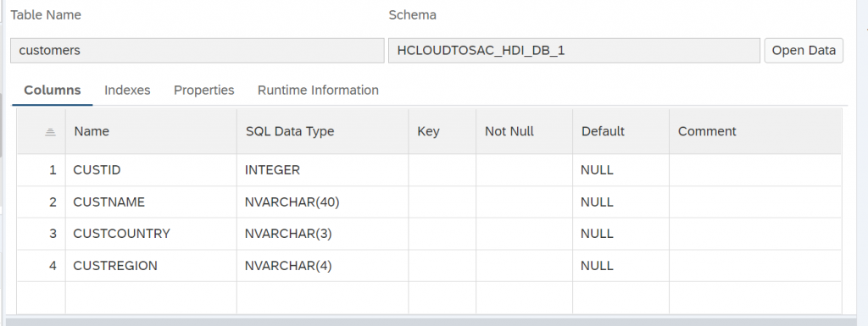Click the Schema field HCLOUDTOSAC_HDI_DB_1
This screenshot has width=868, height=326.
pos(574,50)
